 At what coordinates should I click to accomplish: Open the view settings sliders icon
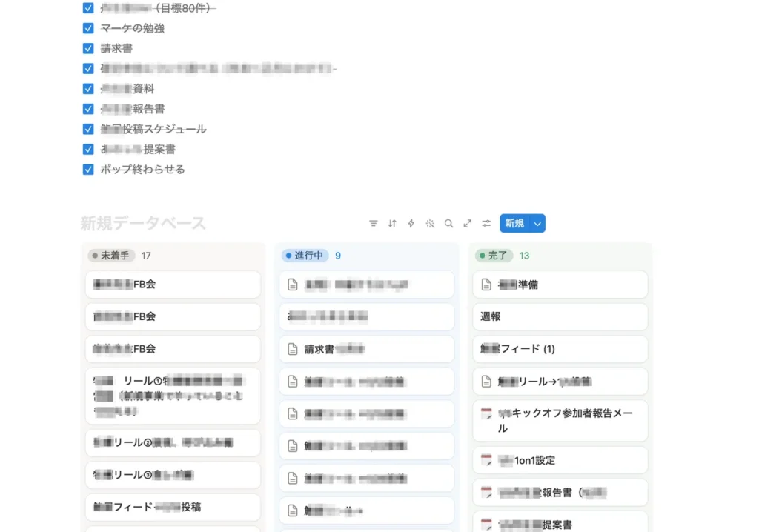coord(486,223)
